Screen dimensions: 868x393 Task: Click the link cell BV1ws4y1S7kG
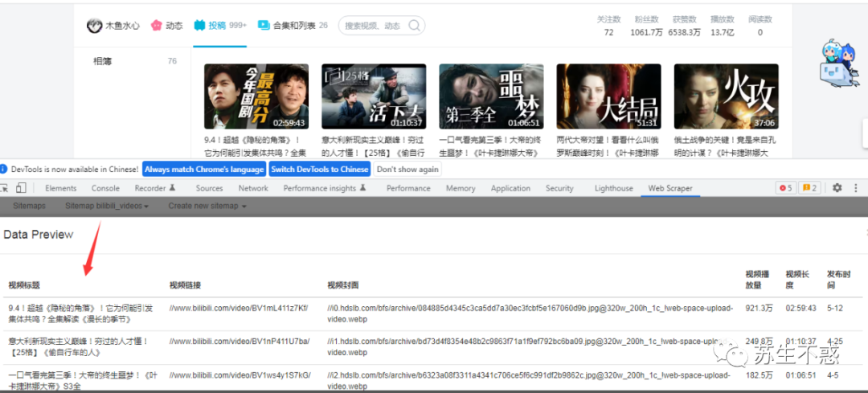click(240, 375)
